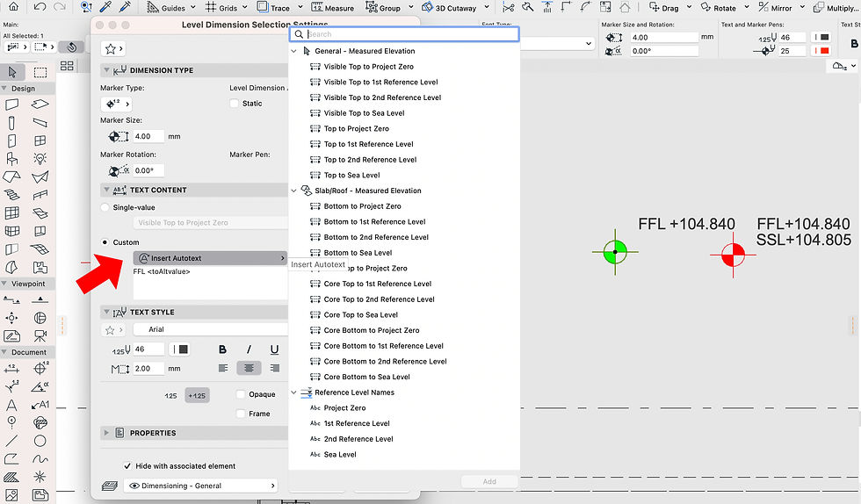The height and width of the screenshot is (504, 861).
Task: Click the Redo icon in top toolbar
Action: (60, 7)
